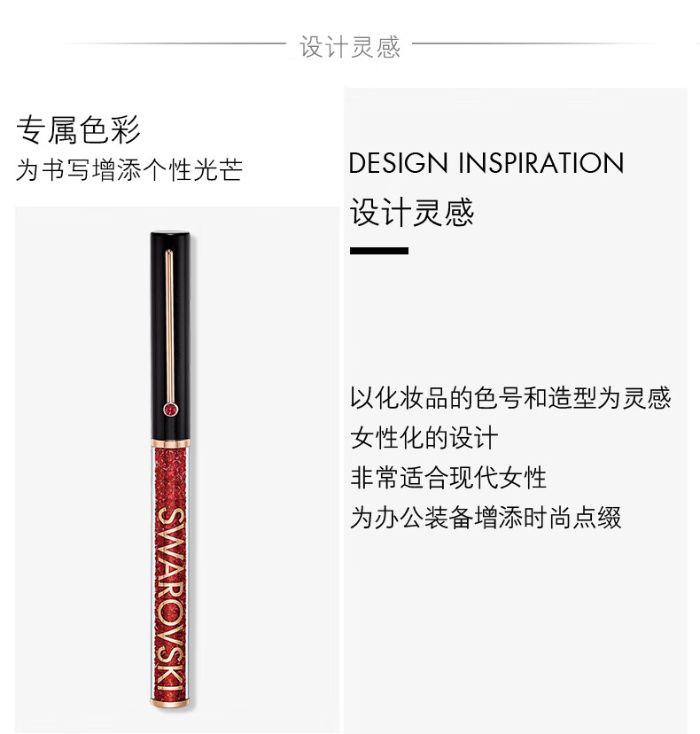Image resolution: width=700 pixels, height=734 pixels.
Task: Click the rose gold tip at the pen bottom
Action: [x=170, y=703]
